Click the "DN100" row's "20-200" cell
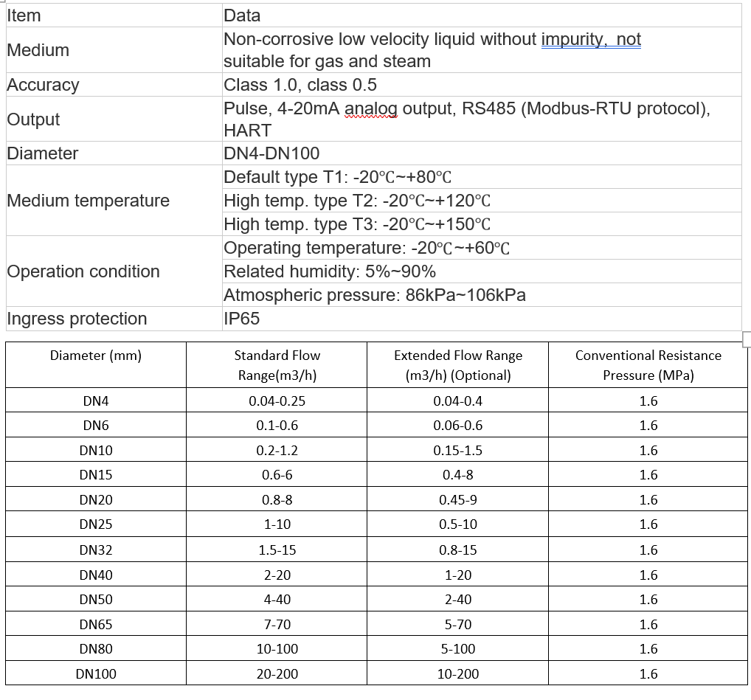This screenshot has height=700, width=751. point(277,673)
